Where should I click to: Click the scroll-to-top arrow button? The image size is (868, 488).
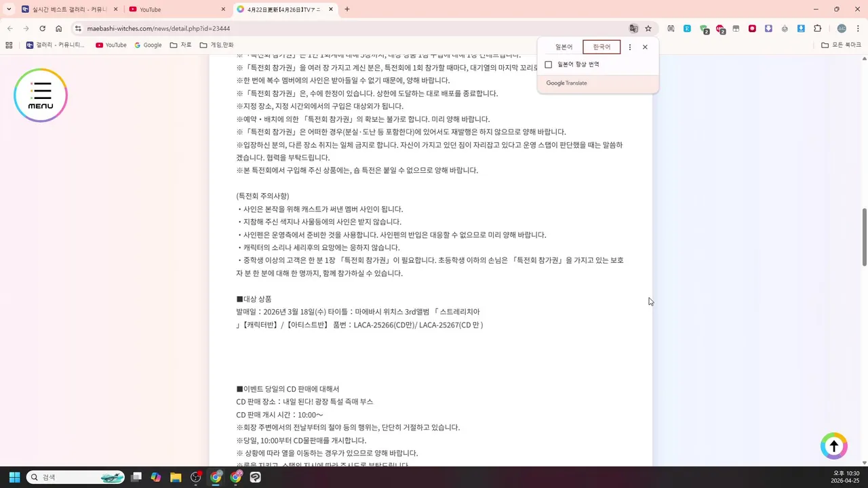pos(834,446)
